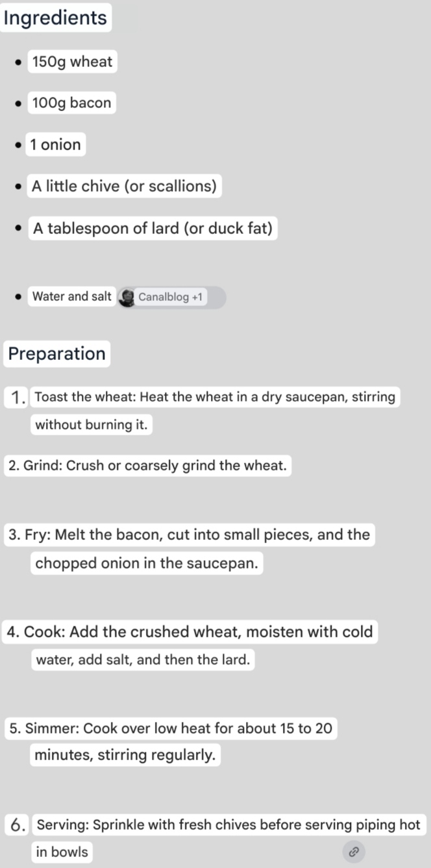Select the lard or duck fat ingredient
The image size is (431, 868).
point(153,229)
